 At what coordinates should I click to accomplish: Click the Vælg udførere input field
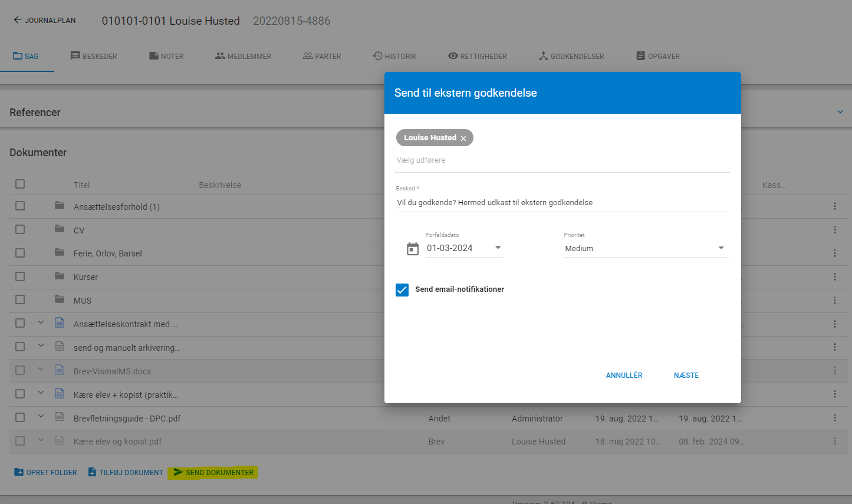tap(562, 160)
